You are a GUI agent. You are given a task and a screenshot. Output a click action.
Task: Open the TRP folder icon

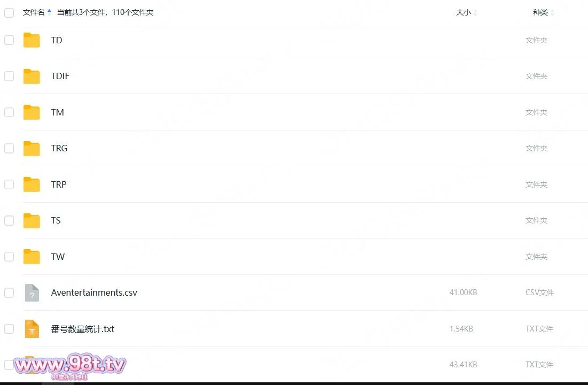click(x=32, y=184)
